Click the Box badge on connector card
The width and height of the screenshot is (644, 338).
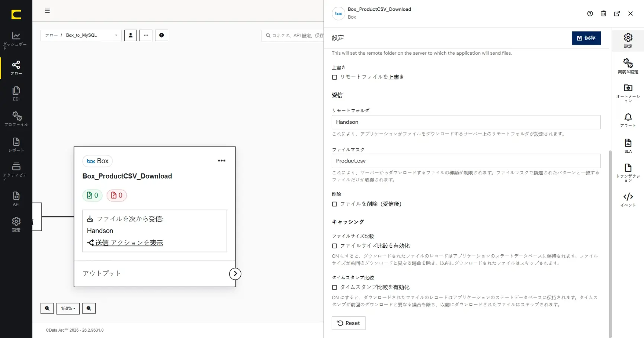click(x=97, y=161)
